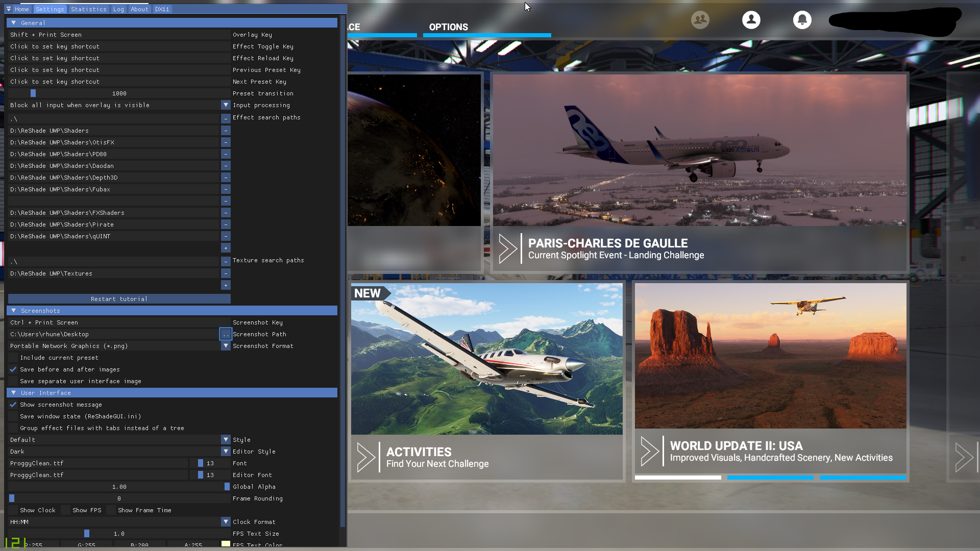Click the notification bell icon
This screenshot has width=980, height=551.
coord(802,20)
